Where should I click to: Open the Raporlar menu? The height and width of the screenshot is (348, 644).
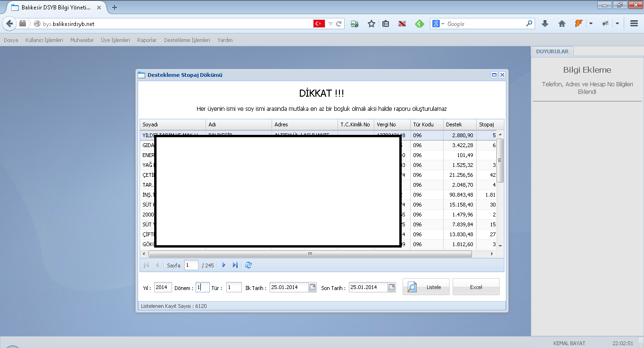coord(147,41)
